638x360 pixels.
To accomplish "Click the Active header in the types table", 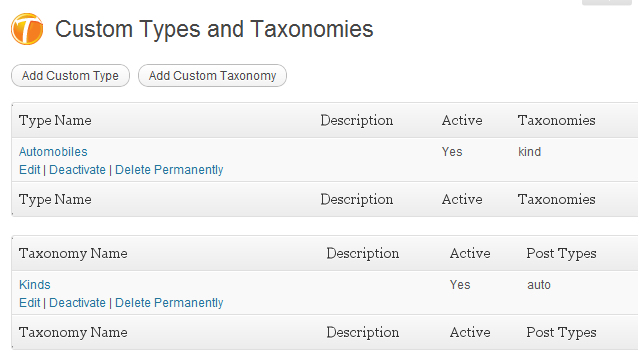I will click(462, 120).
